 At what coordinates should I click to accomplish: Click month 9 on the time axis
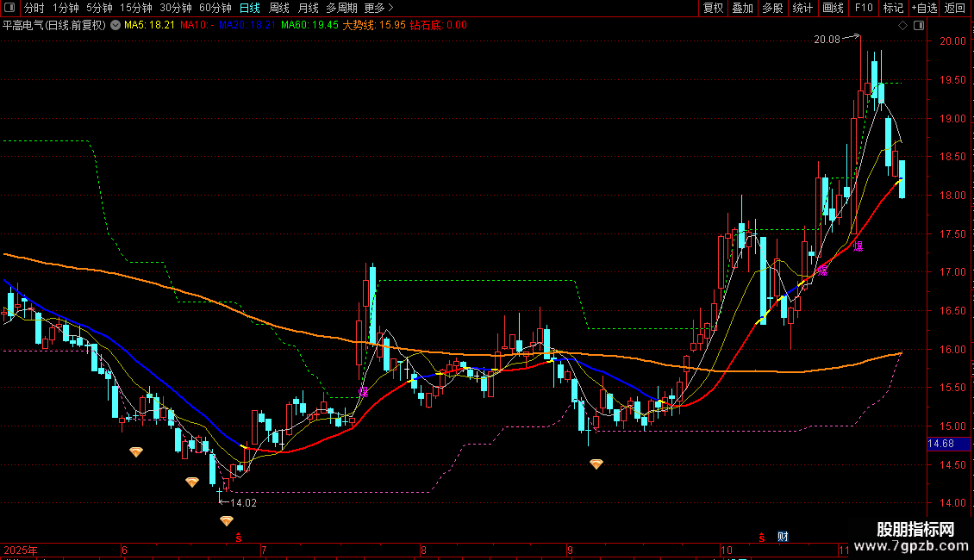pyautogui.click(x=570, y=550)
